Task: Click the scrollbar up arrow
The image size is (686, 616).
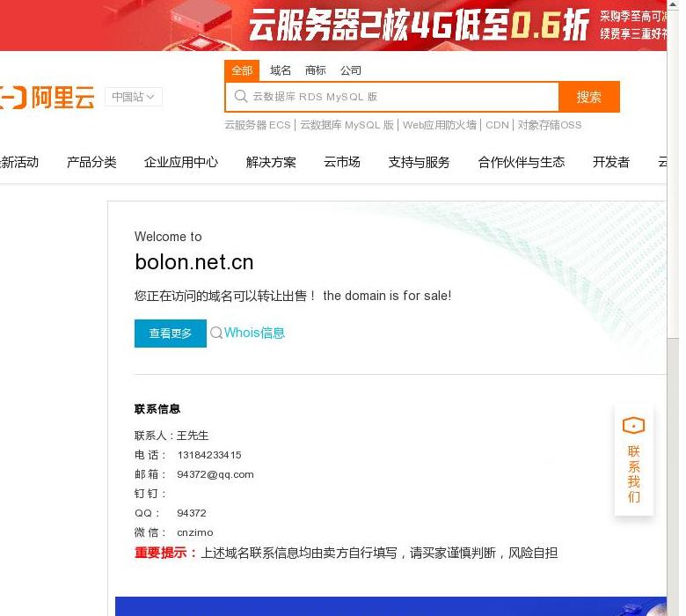Action: tap(673, 4)
